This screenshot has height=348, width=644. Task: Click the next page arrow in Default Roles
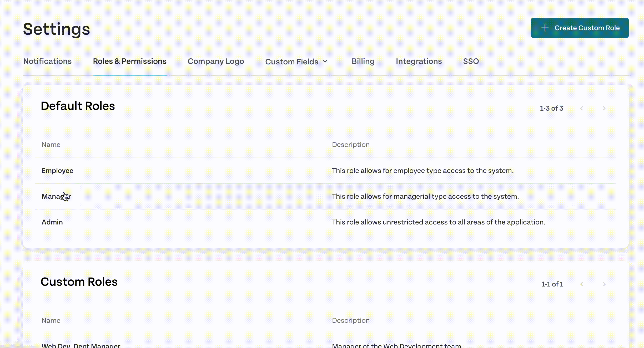[x=604, y=108]
